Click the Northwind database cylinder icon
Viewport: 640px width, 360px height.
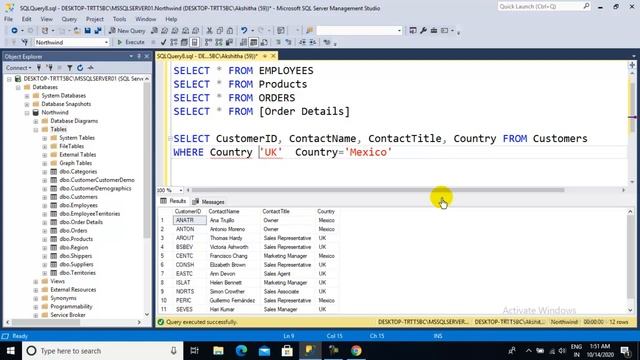pos(36,112)
